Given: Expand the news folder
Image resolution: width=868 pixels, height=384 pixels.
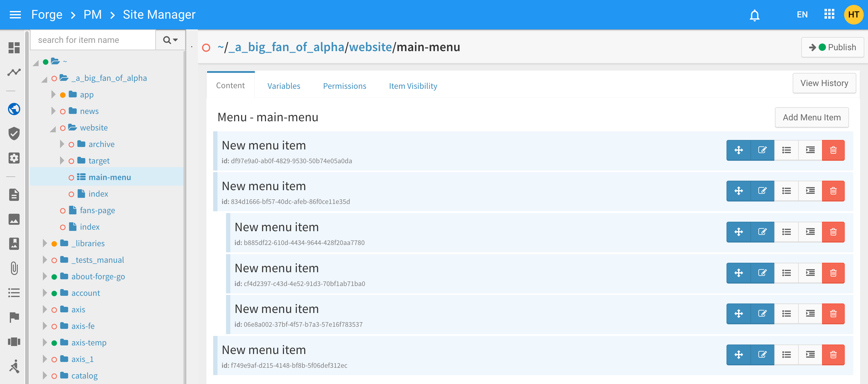Looking at the screenshot, I should pos(53,111).
